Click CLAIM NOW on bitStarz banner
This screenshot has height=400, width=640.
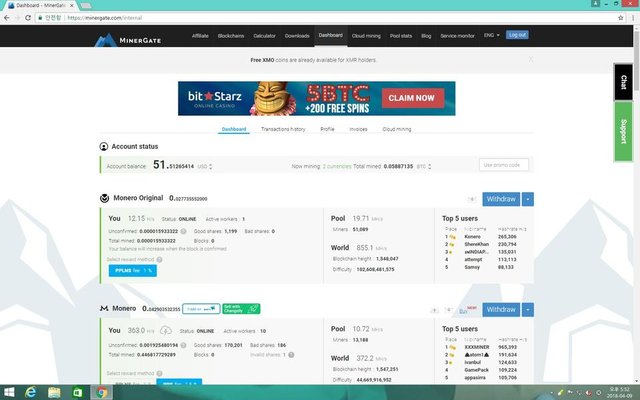(x=413, y=98)
